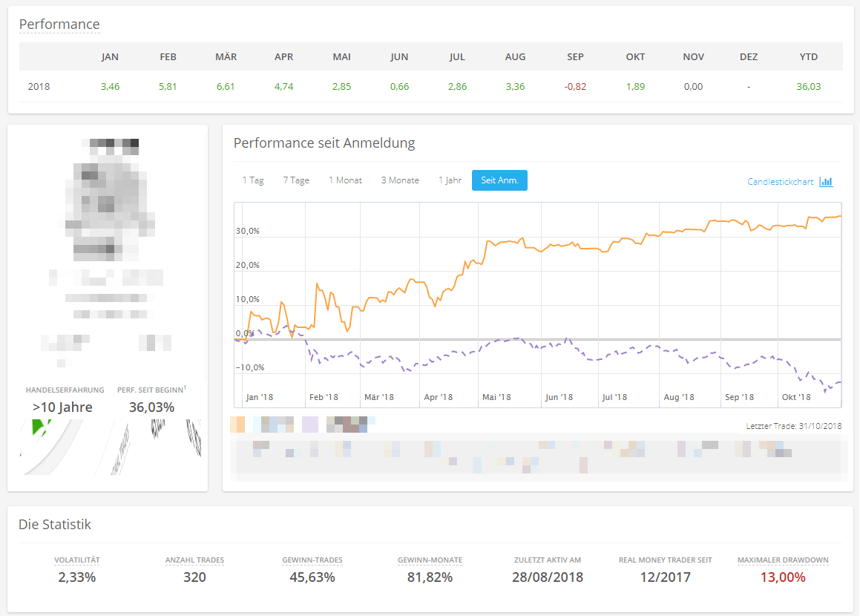Click the -10,0% y-axis label
This screenshot has width=860, height=616.
click(x=249, y=367)
